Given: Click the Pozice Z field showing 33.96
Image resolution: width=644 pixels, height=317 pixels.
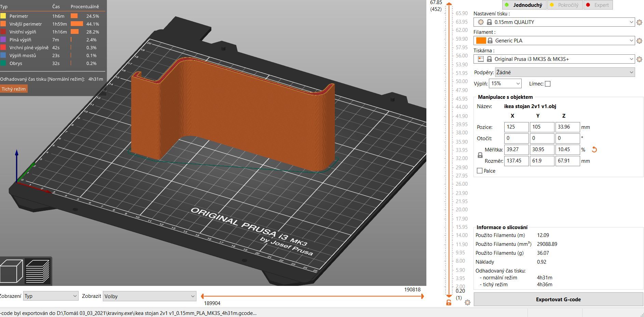Looking at the screenshot, I should tap(567, 127).
